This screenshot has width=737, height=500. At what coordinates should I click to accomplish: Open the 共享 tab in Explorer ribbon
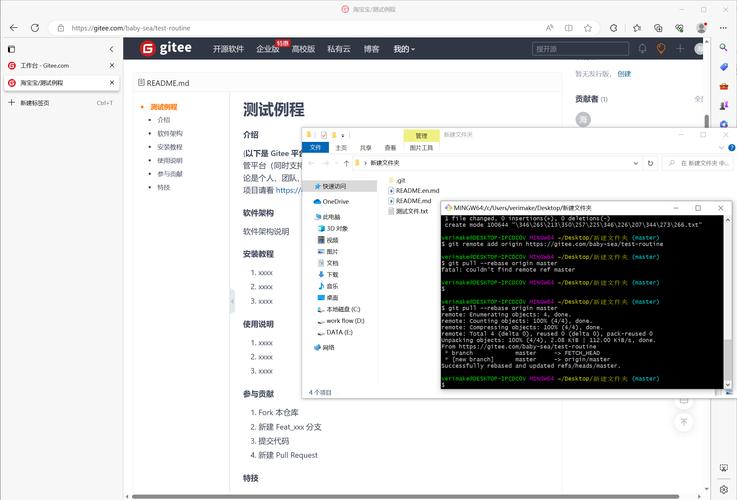[366, 148]
